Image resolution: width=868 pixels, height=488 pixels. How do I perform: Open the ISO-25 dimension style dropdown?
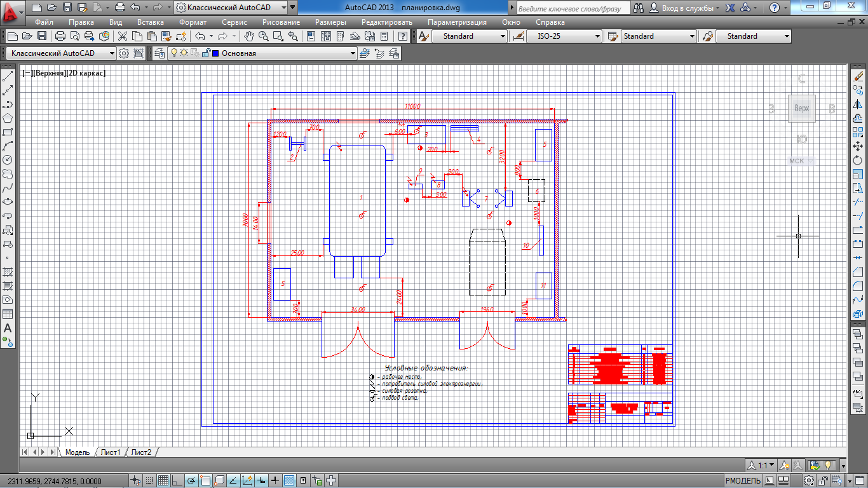597,36
